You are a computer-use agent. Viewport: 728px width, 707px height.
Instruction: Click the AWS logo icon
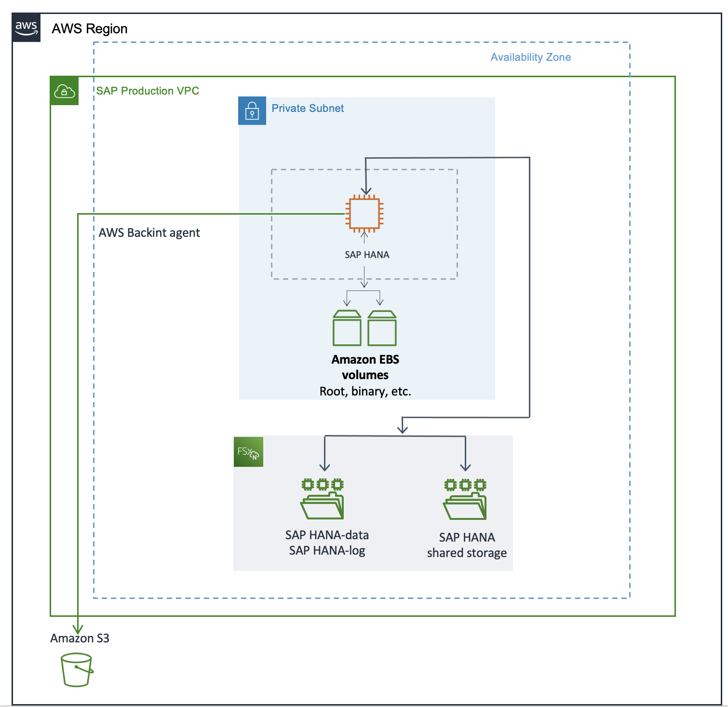(x=26, y=28)
